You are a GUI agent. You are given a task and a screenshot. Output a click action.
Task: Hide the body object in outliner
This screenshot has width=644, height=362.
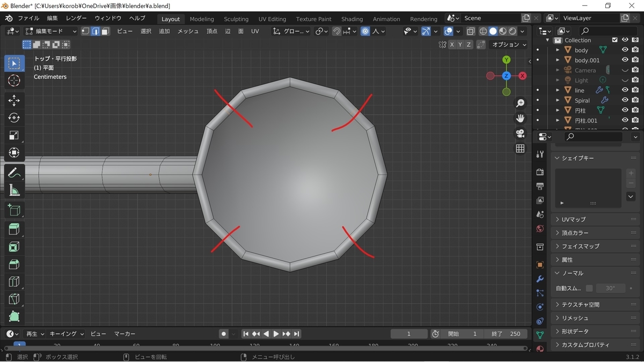625,50
